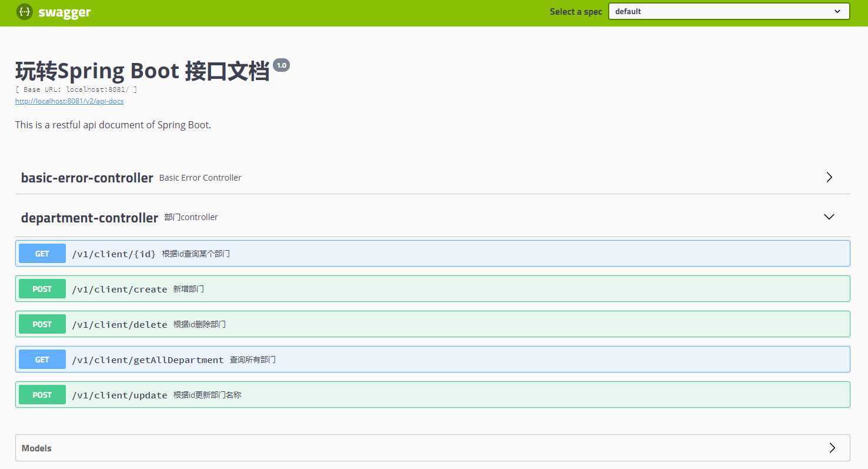Click the 玩转Spring Boot 接口文档 title
The image size is (868, 469).
142,71
